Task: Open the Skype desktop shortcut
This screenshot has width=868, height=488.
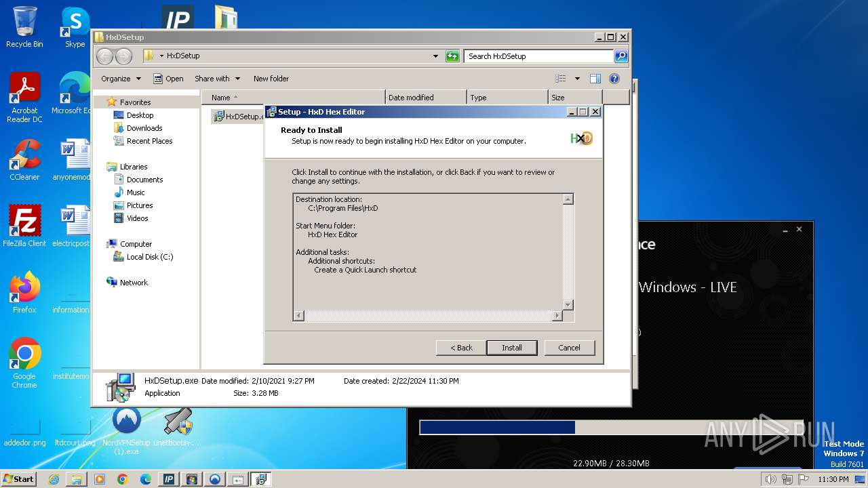Action: pos(75,27)
